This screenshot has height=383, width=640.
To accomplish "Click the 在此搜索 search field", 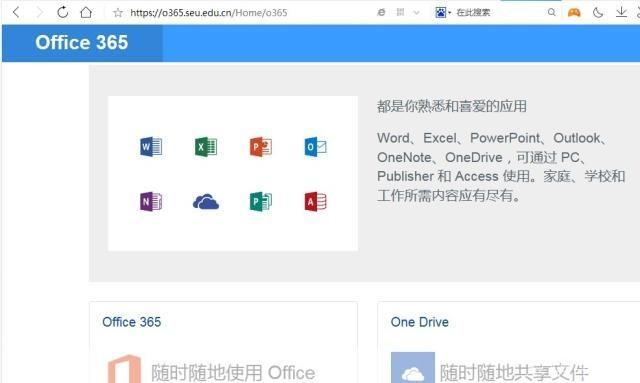I will [x=473, y=13].
